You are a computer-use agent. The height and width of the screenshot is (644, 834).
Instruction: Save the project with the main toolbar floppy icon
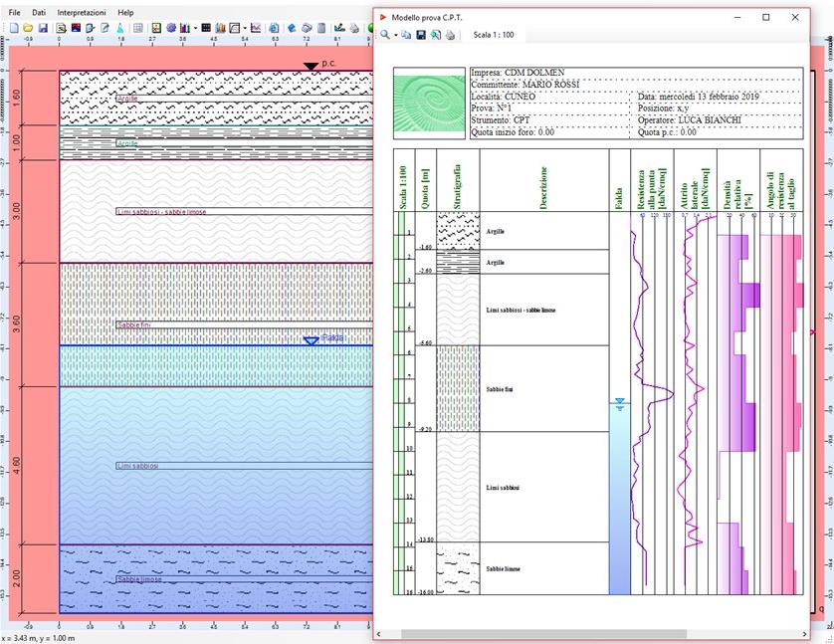click(x=45, y=28)
